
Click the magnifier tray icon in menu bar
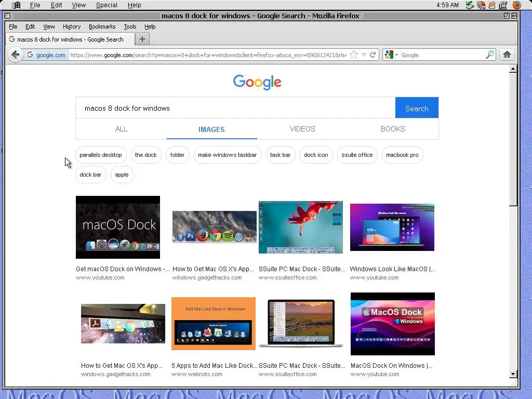[491, 5]
